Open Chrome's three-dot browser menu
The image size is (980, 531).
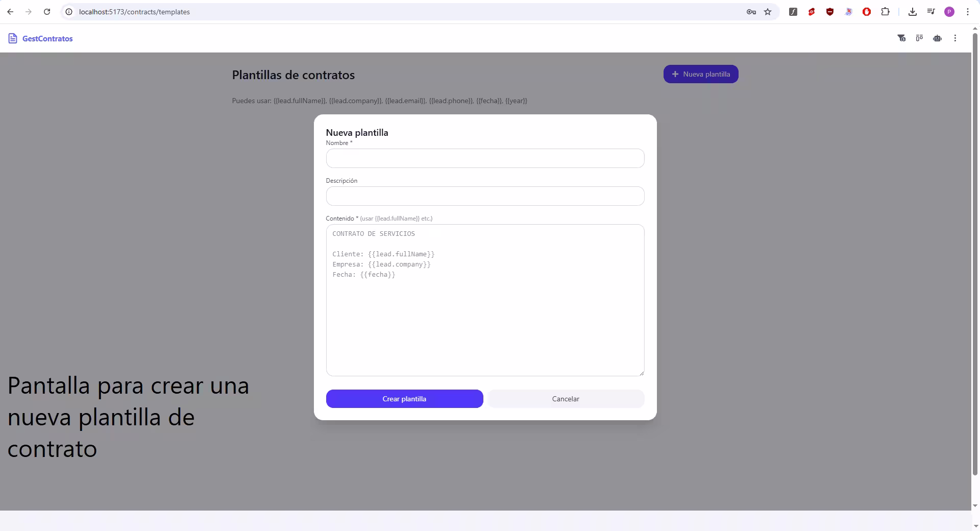[x=967, y=11]
